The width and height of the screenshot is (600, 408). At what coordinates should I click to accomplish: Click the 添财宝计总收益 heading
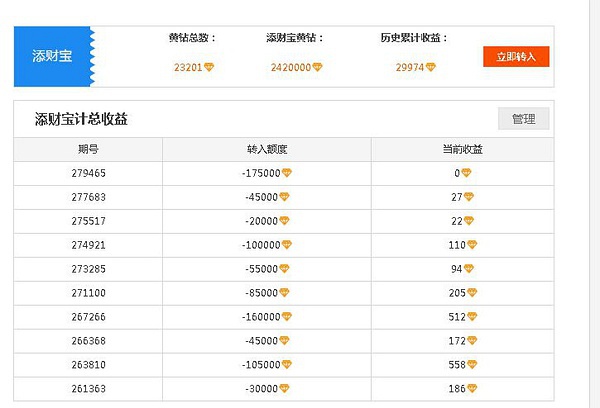pos(81,119)
